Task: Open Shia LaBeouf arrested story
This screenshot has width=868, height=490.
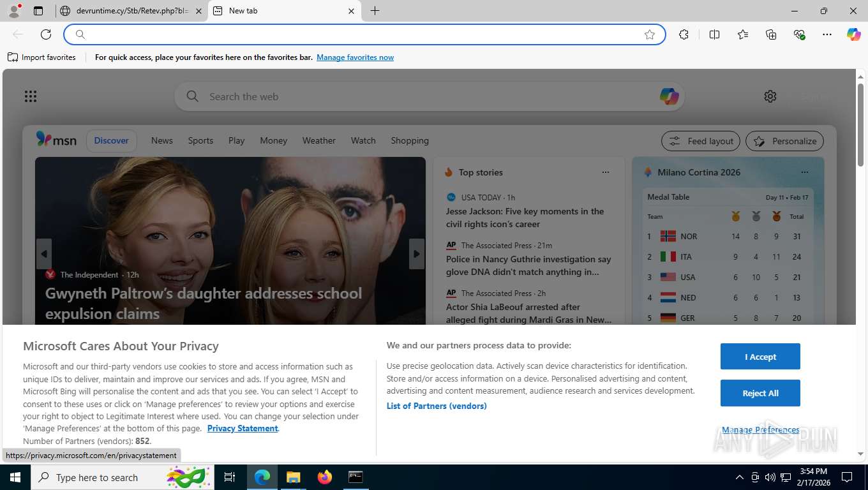Action: point(528,313)
